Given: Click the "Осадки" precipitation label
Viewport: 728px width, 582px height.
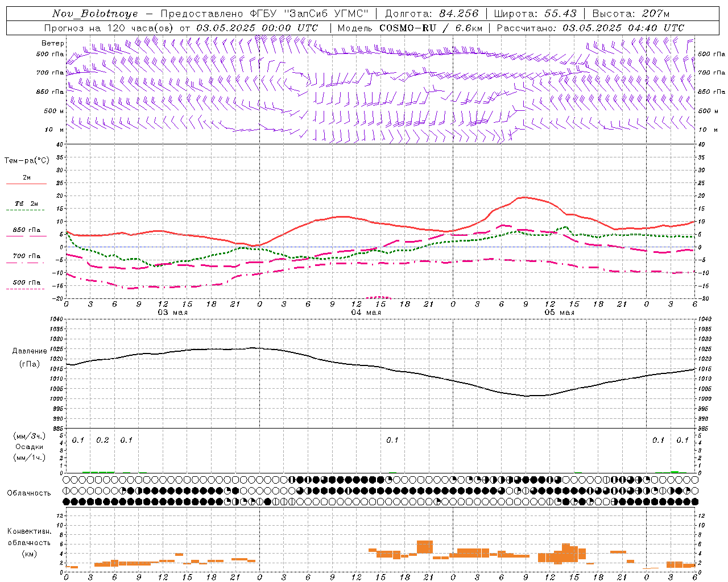Looking at the screenshot, I should coord(30,447).
